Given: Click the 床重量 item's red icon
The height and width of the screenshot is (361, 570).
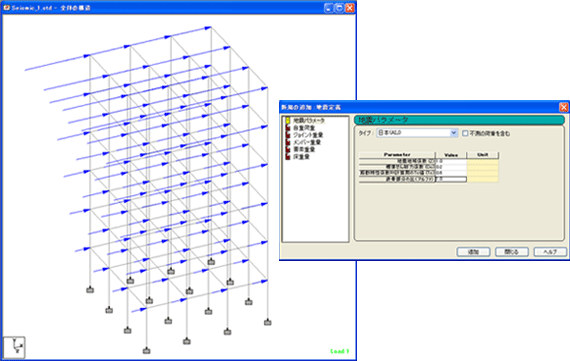Looking at the screenshot, I should point(288,157).
